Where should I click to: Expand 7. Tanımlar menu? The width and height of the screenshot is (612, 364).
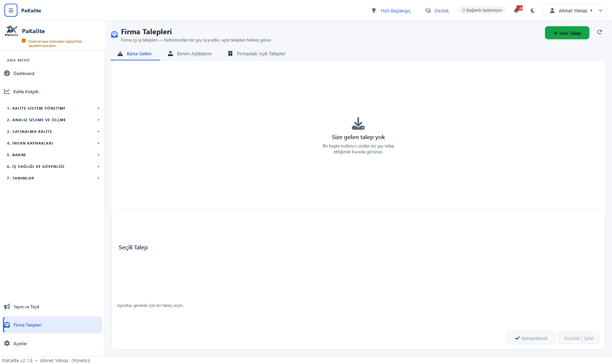tap(52, 178)
